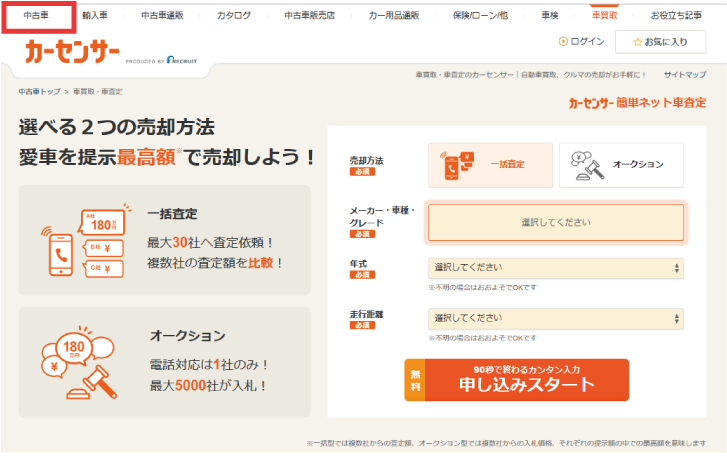Click the smartphone illustration in 一括査定 card
Viewport: 727px width, 458px height.
point(61,254)
